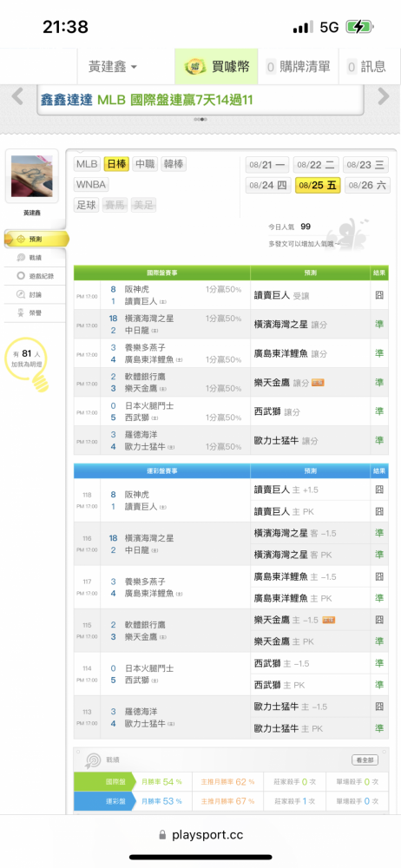Click the 遊戲紀錄 circle icon in sidebar

[x=21, y=276]
